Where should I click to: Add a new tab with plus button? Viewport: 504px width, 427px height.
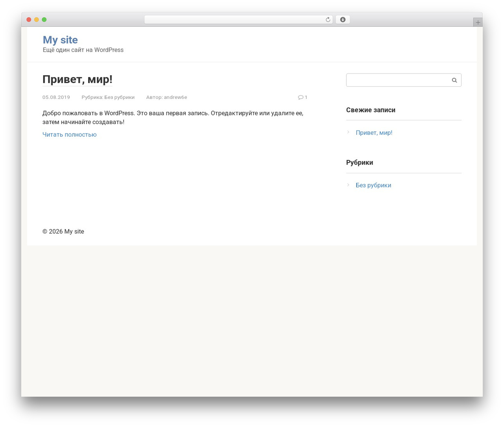click(x=478, y=22)
